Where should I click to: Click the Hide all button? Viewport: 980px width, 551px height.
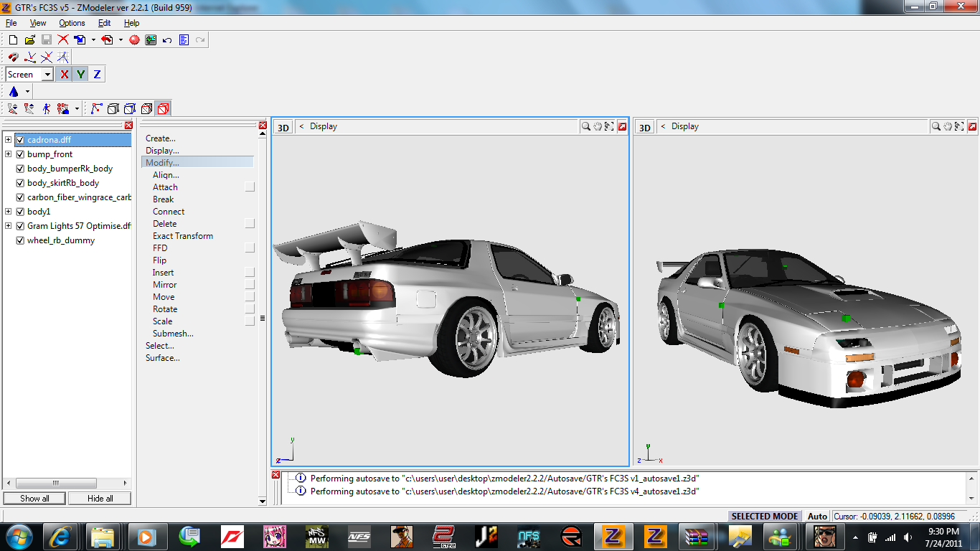pyautogui.click(x=100, y=499)
